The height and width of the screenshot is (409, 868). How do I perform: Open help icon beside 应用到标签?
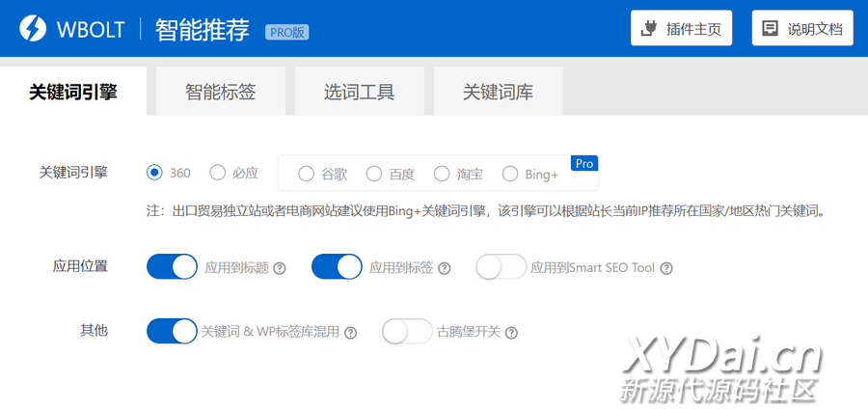pyautogui.click(x=445, y=268)
